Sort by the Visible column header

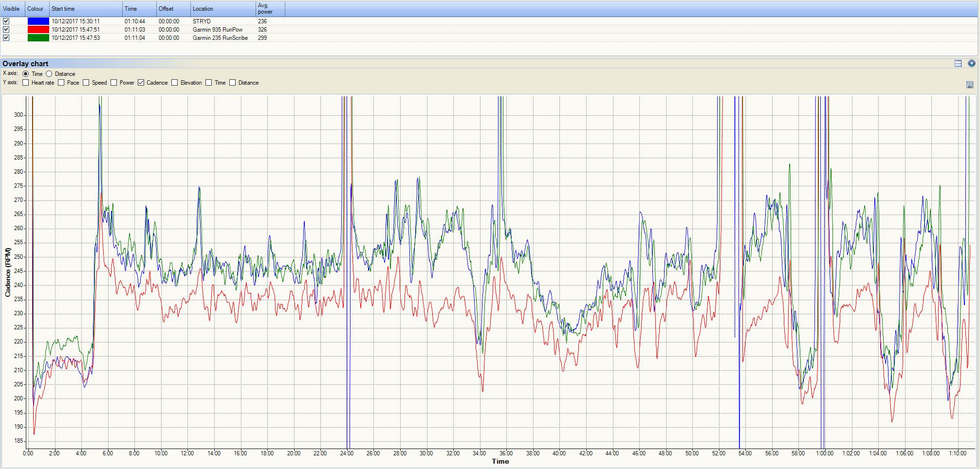pyautogui.click(x=12, y=9)
